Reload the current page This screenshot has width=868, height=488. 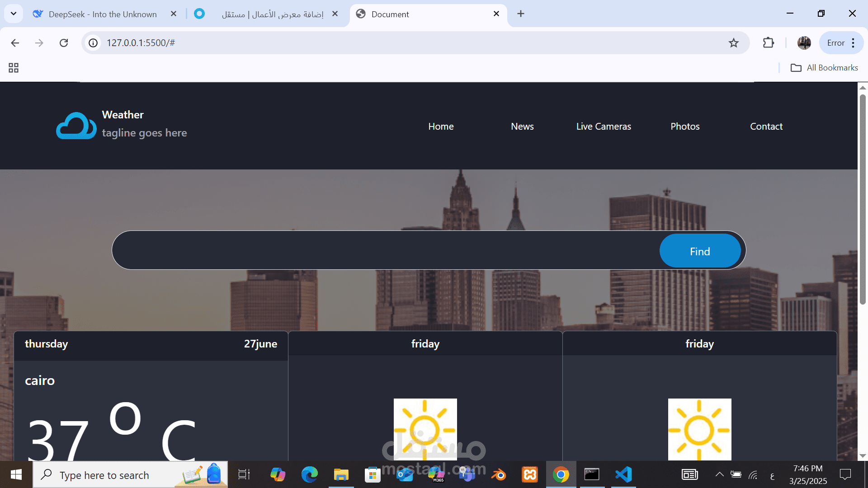64,43
